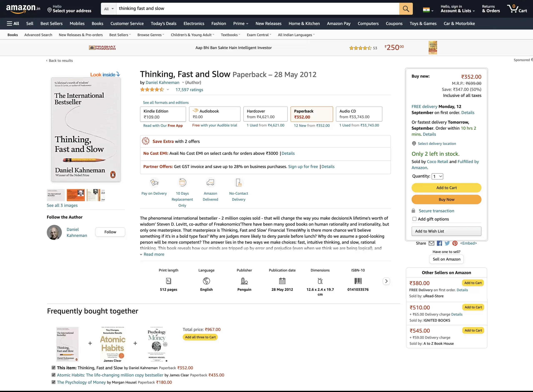Share via the email envelope icon
The image size is (533, 392).
pos(431,243)
